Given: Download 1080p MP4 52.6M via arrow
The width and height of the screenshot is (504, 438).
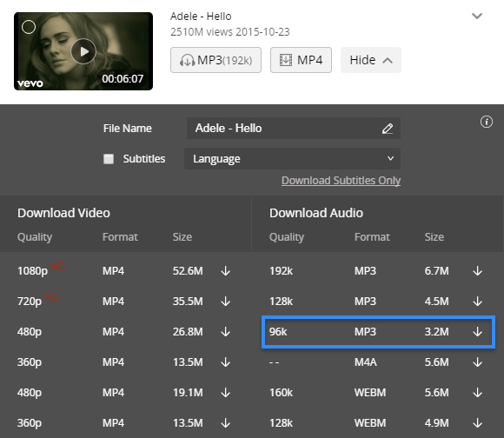Looking at the screenshot, I should (x=226, y=271).
